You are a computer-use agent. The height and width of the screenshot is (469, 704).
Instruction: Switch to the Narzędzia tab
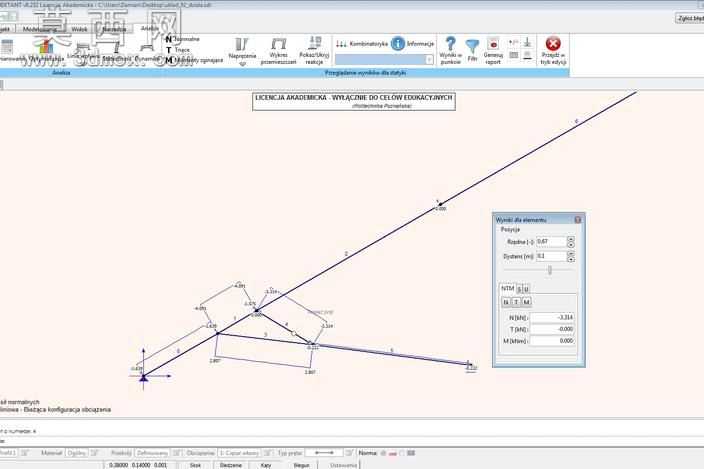114,29
